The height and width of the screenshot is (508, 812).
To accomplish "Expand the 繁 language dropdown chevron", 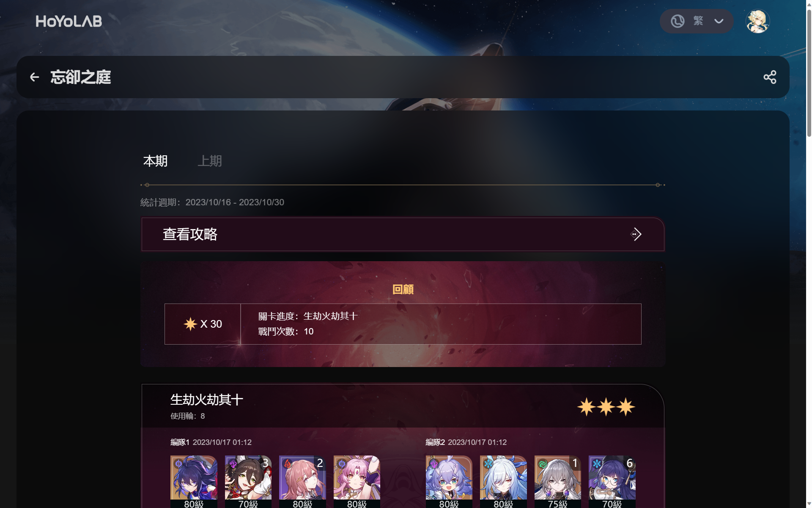I will coord(719,21).
